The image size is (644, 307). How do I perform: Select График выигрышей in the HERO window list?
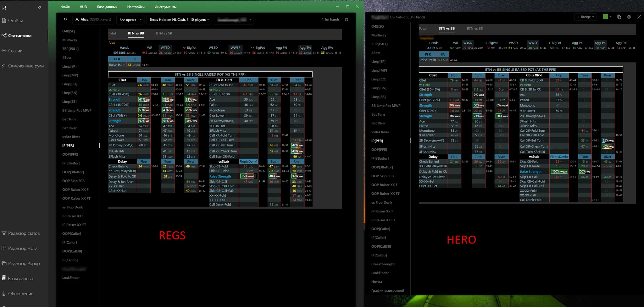388,290
